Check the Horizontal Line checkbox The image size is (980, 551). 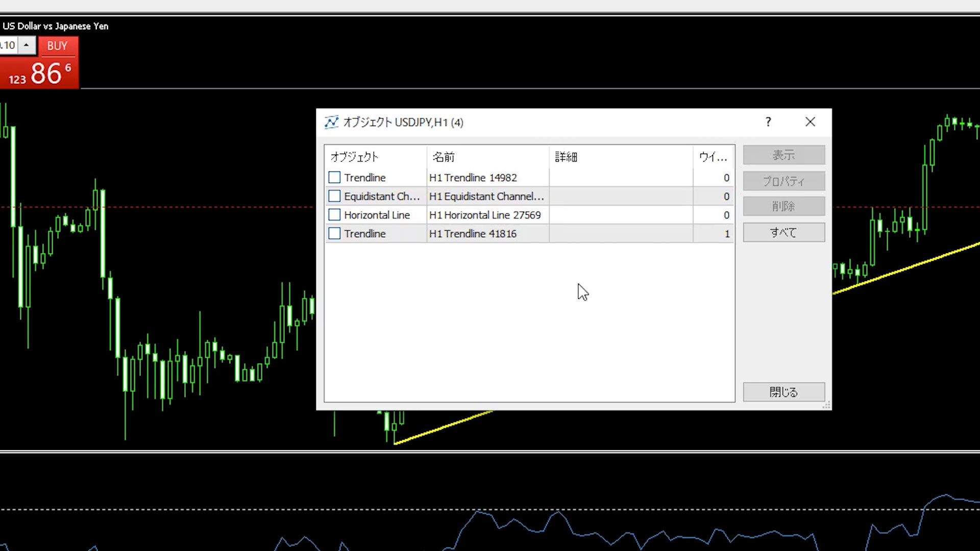pyautogui.click(x=334, y=215)
